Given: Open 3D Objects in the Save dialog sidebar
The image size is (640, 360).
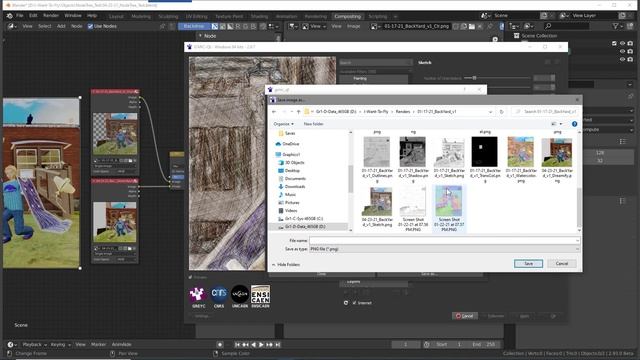Looking at the screenshot, I should pyautogui.click(x=291, y=162).
